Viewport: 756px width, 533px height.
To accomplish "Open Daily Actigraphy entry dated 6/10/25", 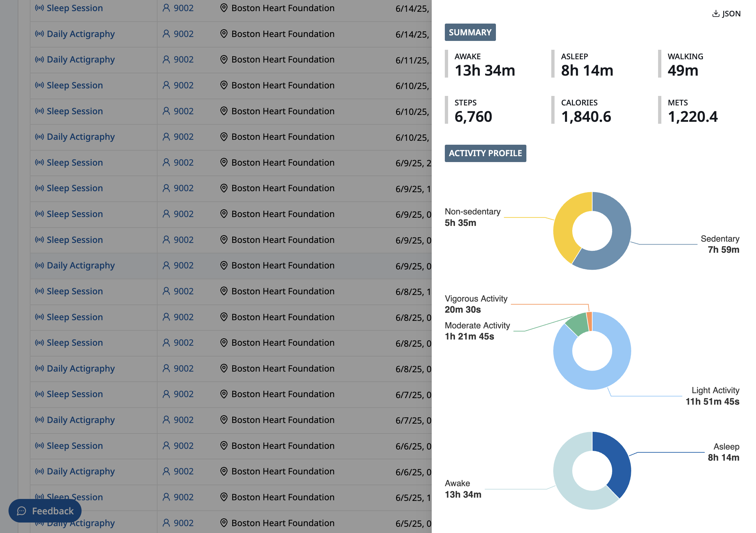I will [x=81, y=137].
